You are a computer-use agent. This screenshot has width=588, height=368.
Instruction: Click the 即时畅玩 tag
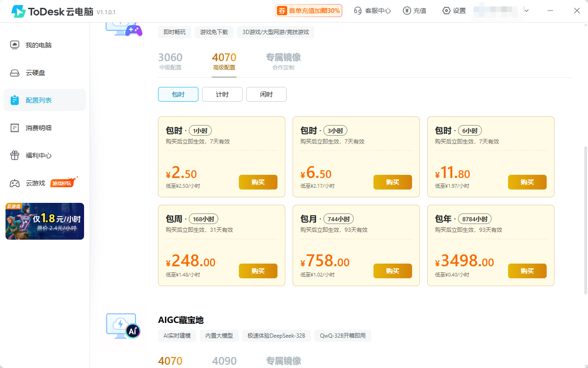(175, 32)
